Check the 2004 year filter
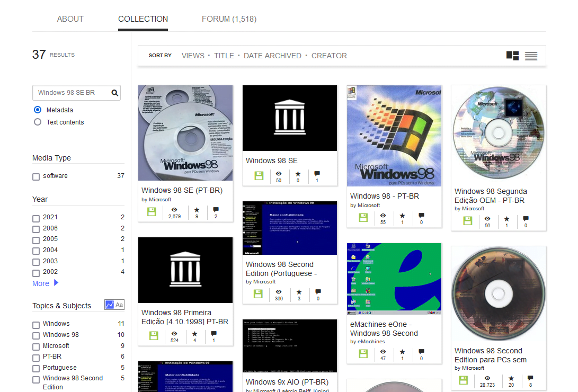The width and height of the screenshot is (578, 392). click(36, 251)
